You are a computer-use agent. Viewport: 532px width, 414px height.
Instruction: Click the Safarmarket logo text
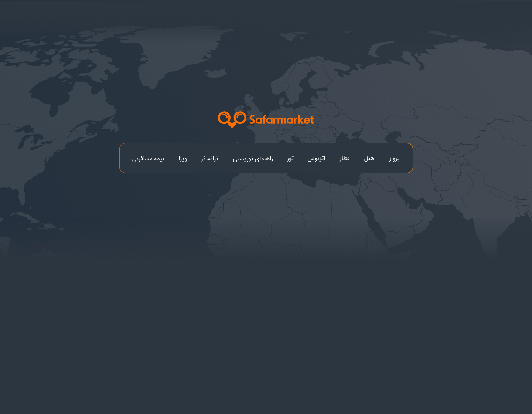tap(281, 120)
